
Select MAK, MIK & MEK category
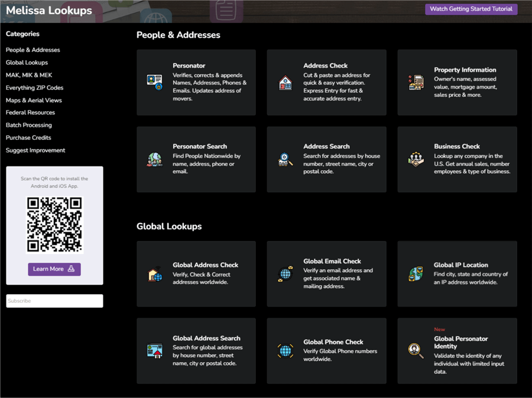[29, 75]
